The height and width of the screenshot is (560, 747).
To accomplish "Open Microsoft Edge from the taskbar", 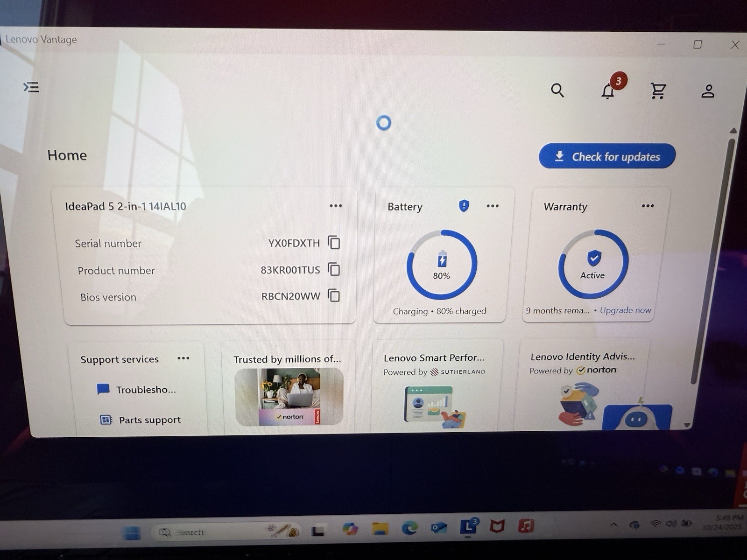I will [409, 527].
